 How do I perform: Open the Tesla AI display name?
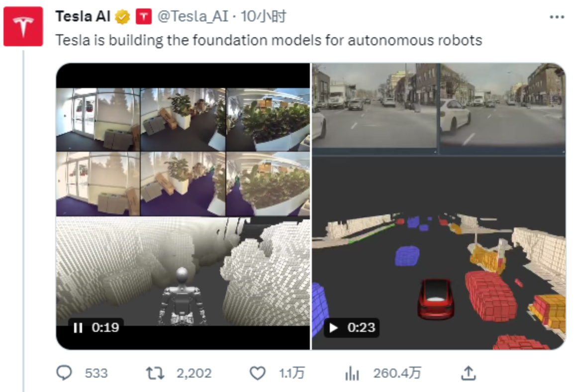83,16
